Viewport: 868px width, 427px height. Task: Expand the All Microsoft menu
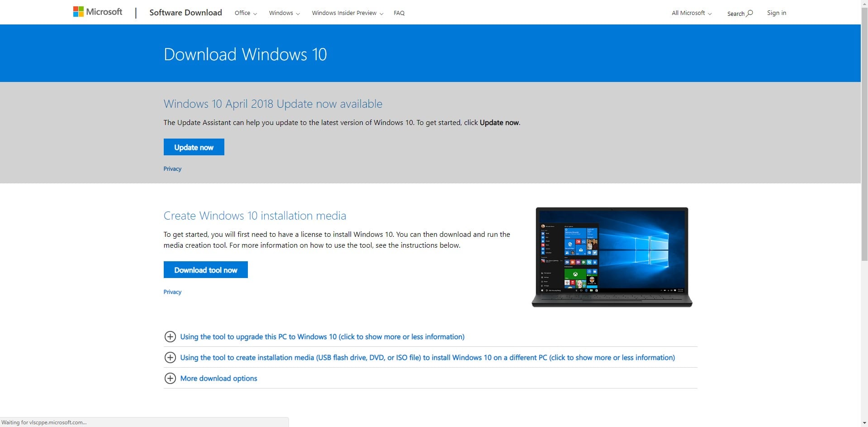[x=692, y=13]
